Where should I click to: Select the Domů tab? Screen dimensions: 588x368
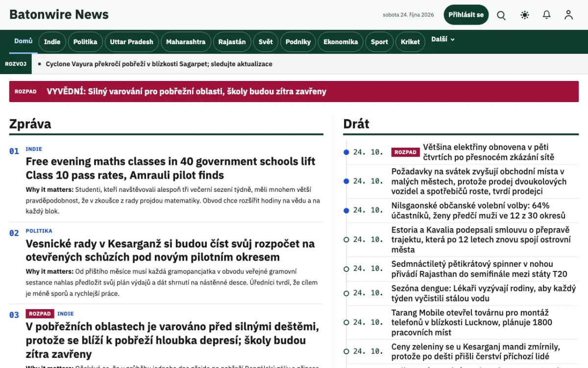24,41
